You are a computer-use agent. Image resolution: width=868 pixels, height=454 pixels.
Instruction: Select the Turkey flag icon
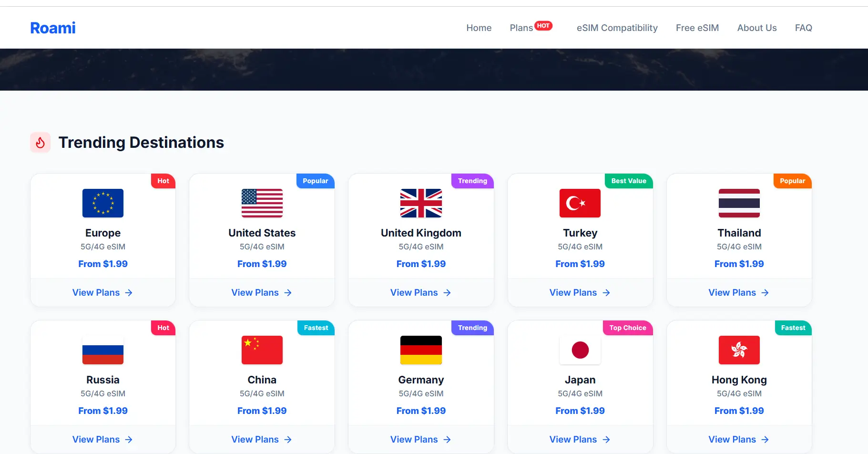click(x=580, y=203)
